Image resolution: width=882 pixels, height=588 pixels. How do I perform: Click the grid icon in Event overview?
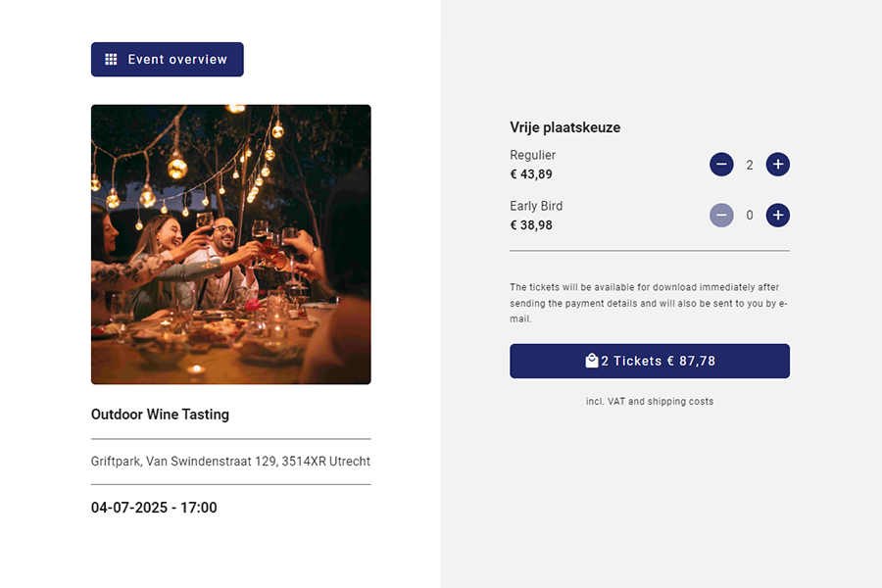[111, 60]
